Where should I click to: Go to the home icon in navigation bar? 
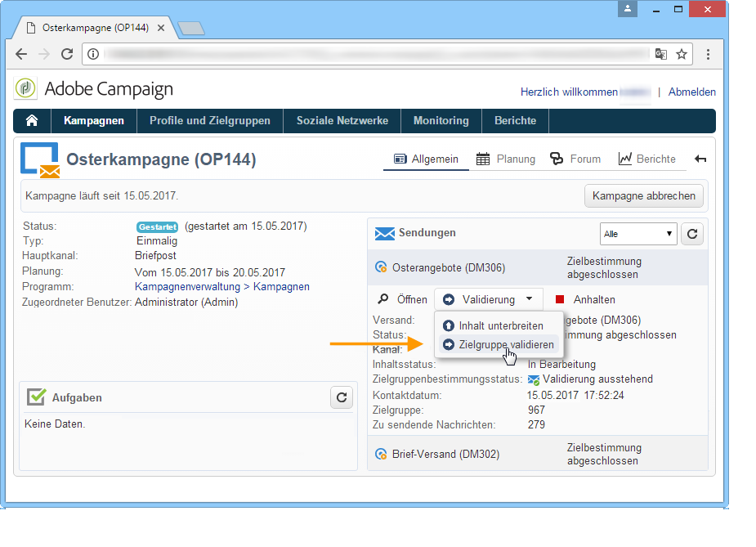click(x=32, y=120)
